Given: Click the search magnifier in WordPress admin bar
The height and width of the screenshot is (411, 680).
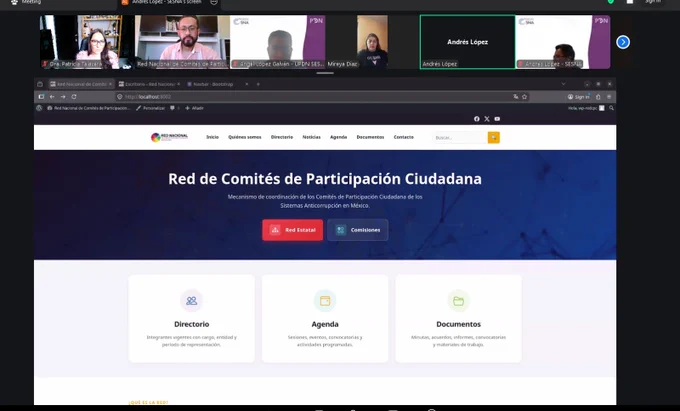Looking at the screenshot, I should pyautogui.click(x=611, y=108).
